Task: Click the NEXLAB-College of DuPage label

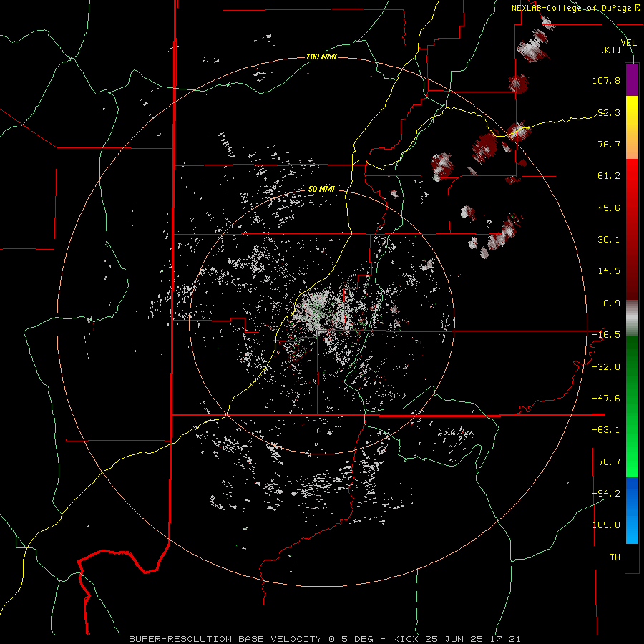Action: 576,8
